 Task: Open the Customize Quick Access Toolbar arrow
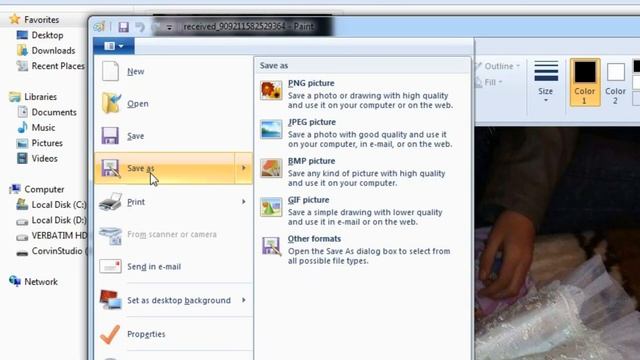point(169,27)
